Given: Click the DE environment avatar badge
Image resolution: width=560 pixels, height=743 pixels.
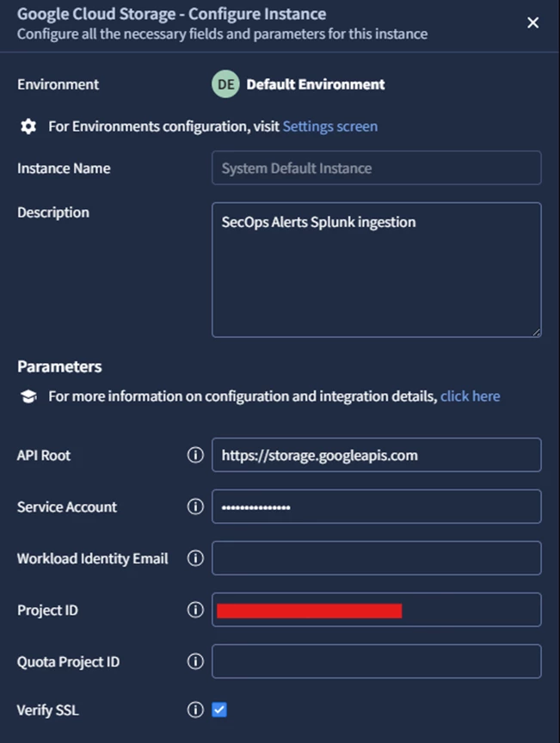Looking at the screenshot, I should click(x=225, y=84).
